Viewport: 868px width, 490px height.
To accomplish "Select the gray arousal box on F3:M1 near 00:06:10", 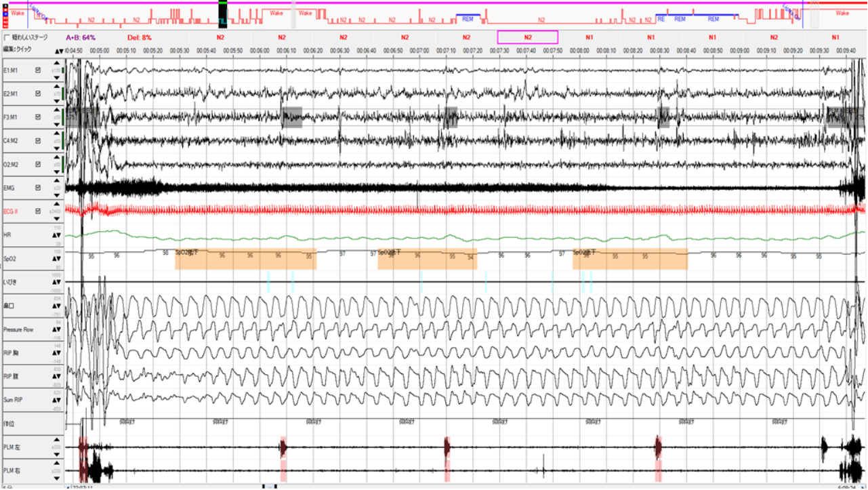I will [292, 117].
